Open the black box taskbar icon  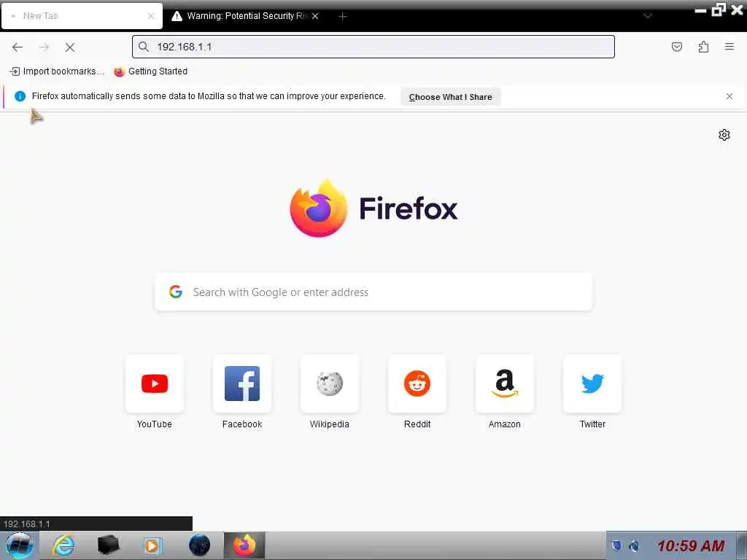coord(108,545)
